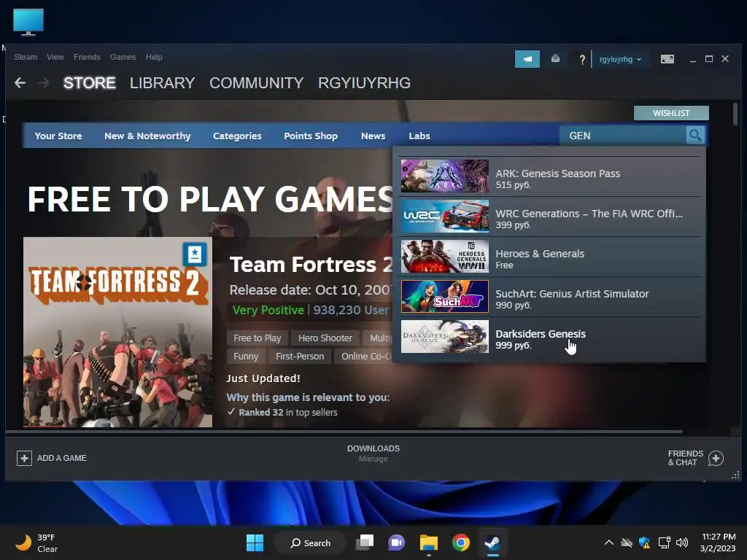The height and width of the screenshot is (560, 747).
Task: Click the Hero Shooter tag
Action: coord(325,338)
